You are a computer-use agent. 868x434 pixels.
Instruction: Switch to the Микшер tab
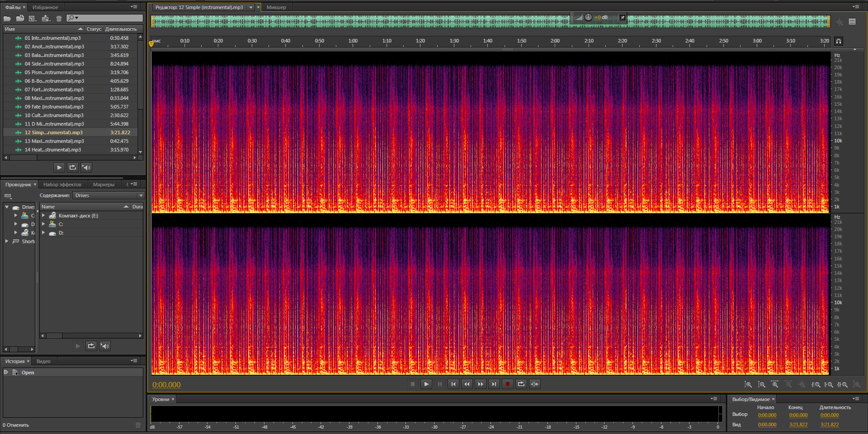(x=276, y=7)
